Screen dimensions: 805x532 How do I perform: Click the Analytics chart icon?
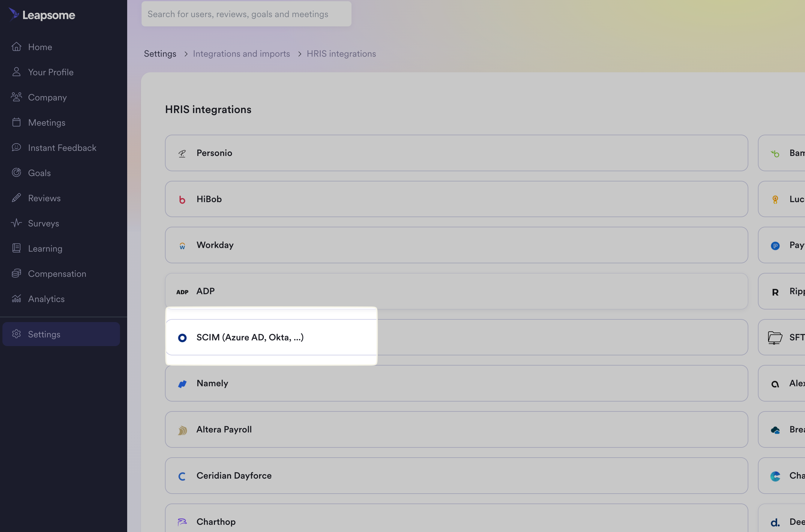16,299
